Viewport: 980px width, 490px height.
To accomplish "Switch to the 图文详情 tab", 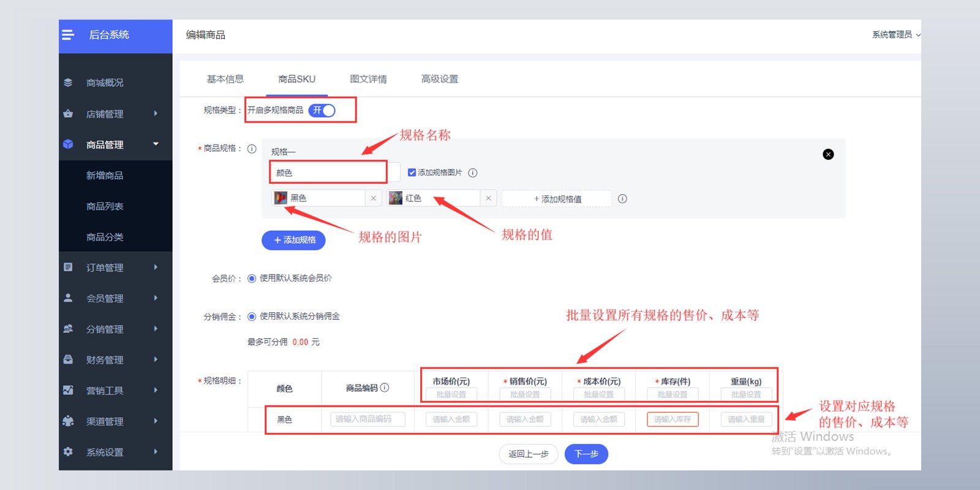I will point(368,79).
